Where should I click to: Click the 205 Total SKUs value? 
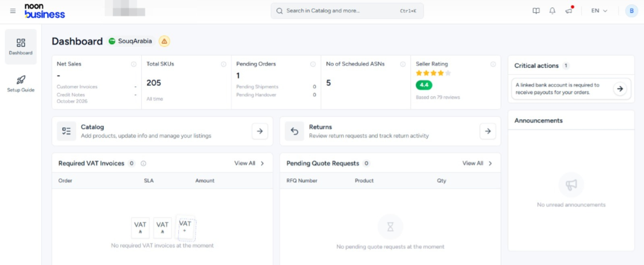153,83
